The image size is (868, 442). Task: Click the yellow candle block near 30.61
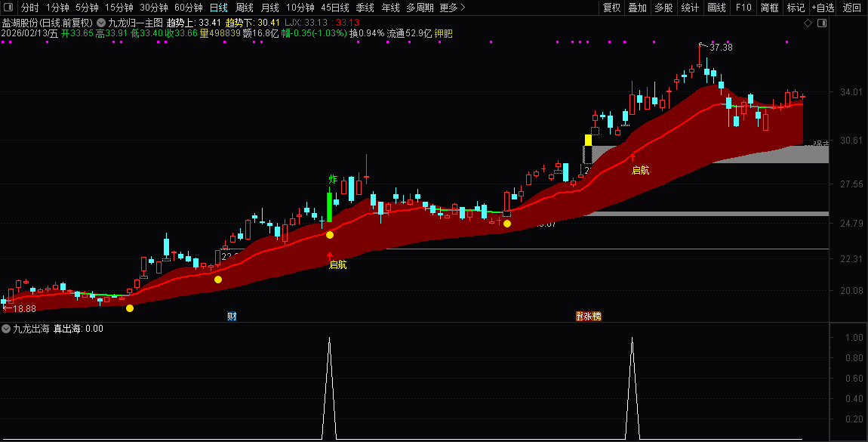click(588, 140)
